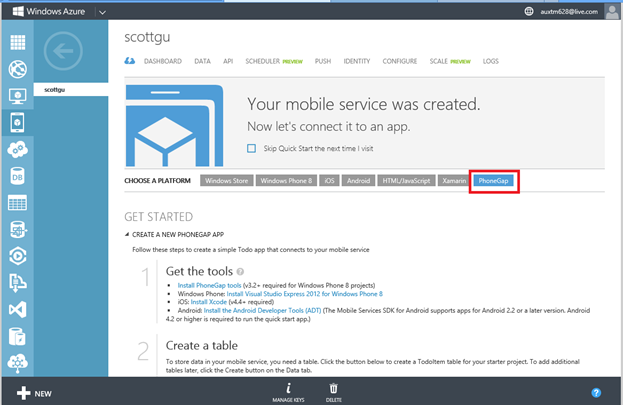Select the grid All Items sidebar icon

tap(17, 42)
